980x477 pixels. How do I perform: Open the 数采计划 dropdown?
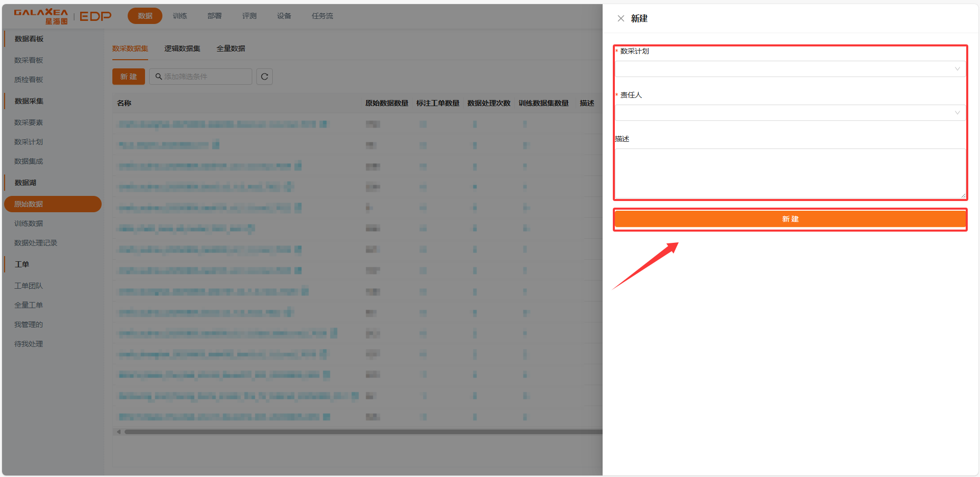coord(790,69)
